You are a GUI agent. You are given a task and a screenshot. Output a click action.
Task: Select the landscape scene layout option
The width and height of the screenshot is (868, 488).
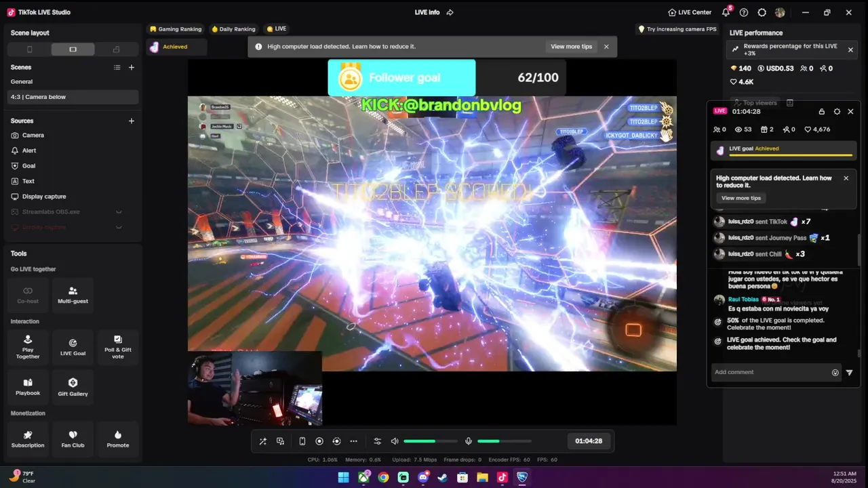73,49
